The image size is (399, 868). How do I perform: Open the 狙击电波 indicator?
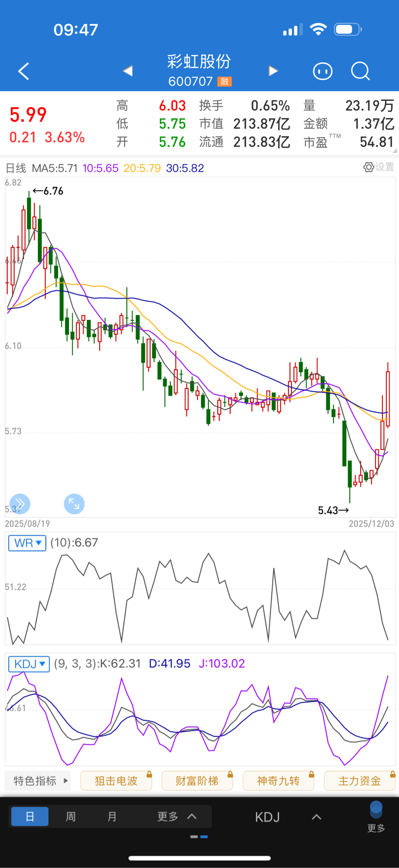pyautogui.click(x=116, y=781)
